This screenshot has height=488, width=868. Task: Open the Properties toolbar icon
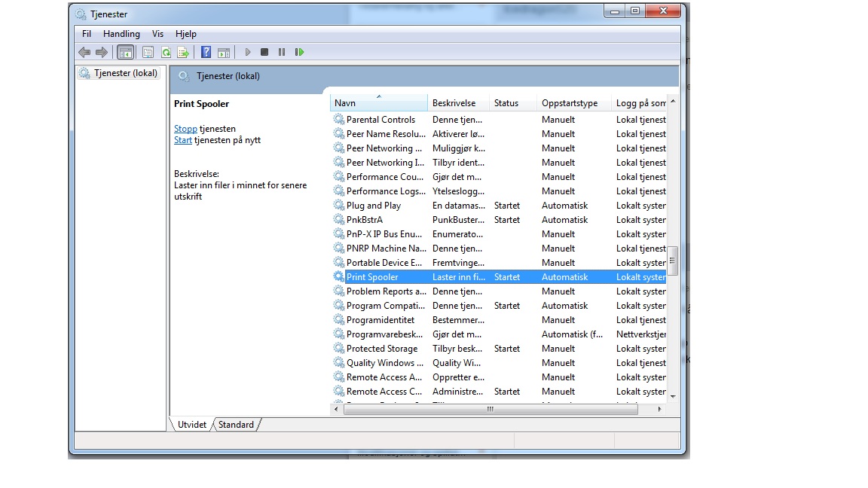tap(148, 52)
